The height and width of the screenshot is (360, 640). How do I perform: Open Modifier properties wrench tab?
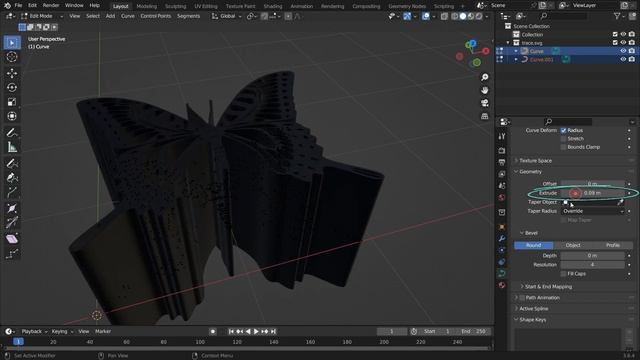point(502,238)
